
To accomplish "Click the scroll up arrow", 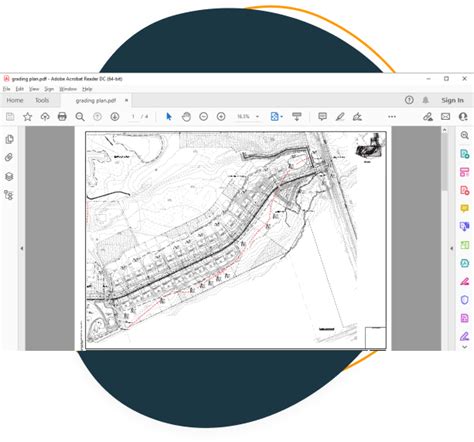I will [445, 130].
